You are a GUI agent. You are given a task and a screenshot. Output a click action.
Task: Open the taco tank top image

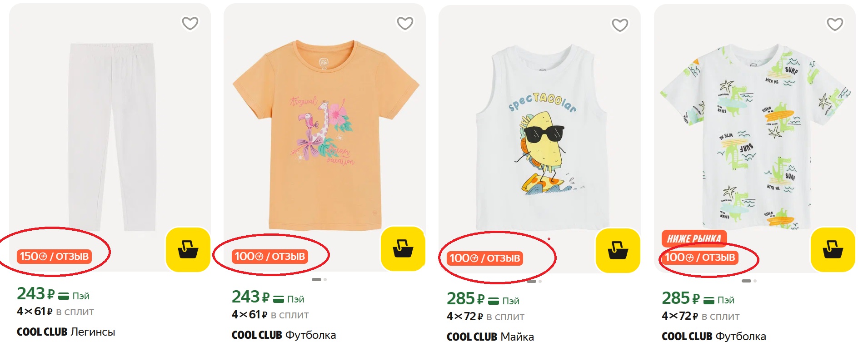point(541,136)
